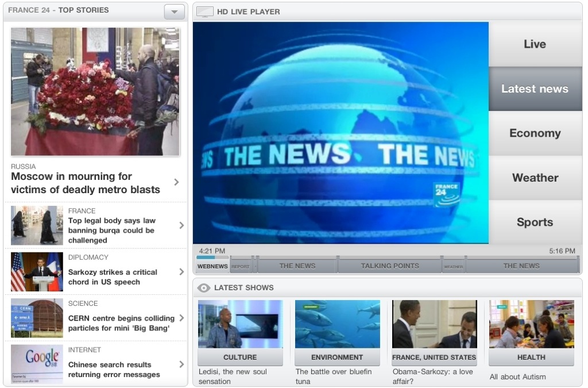The width and height of the screenshot is (588, 388).
Task: Click the FRANCE, UNITED STATES category button
Action: pos(434,357)
